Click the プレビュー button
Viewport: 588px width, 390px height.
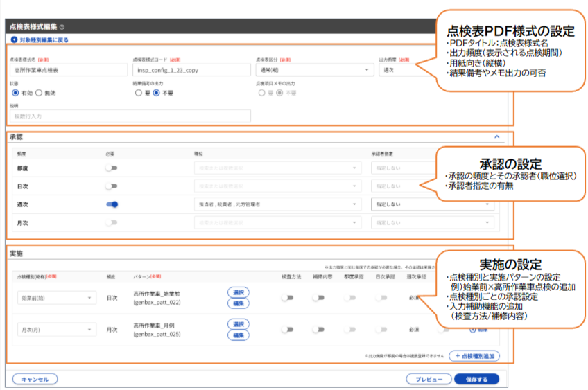click(x=429, y=379)
